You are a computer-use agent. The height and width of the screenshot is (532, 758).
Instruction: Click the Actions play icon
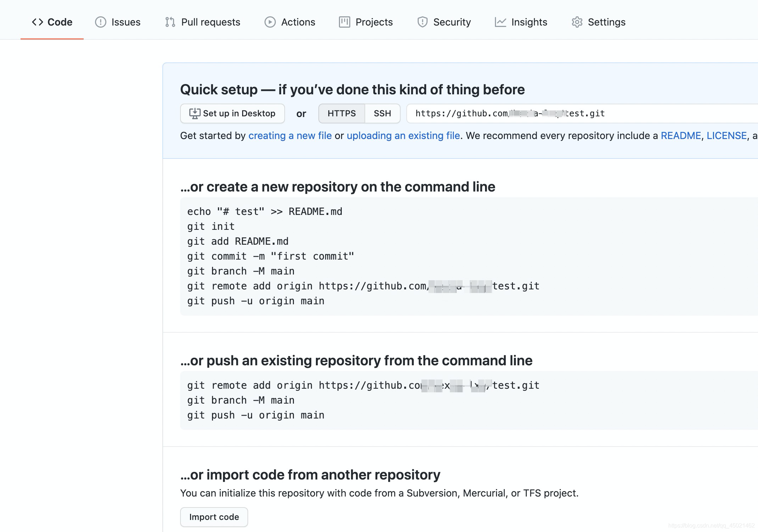pos(270,22)
